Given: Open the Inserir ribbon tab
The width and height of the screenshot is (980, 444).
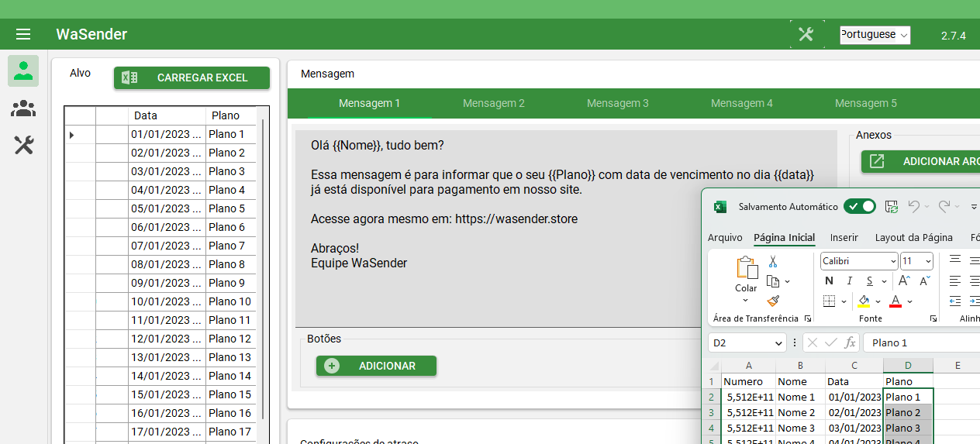Looking at the screenshot, I should tap(844, 238).
